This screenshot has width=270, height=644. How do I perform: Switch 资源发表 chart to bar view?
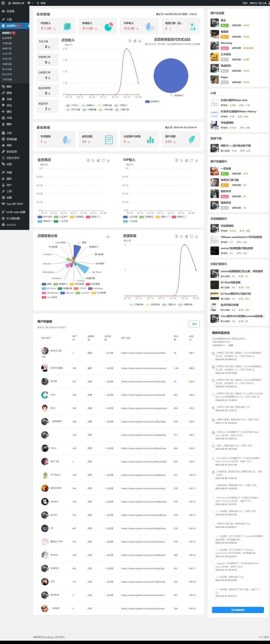point(186,236)
